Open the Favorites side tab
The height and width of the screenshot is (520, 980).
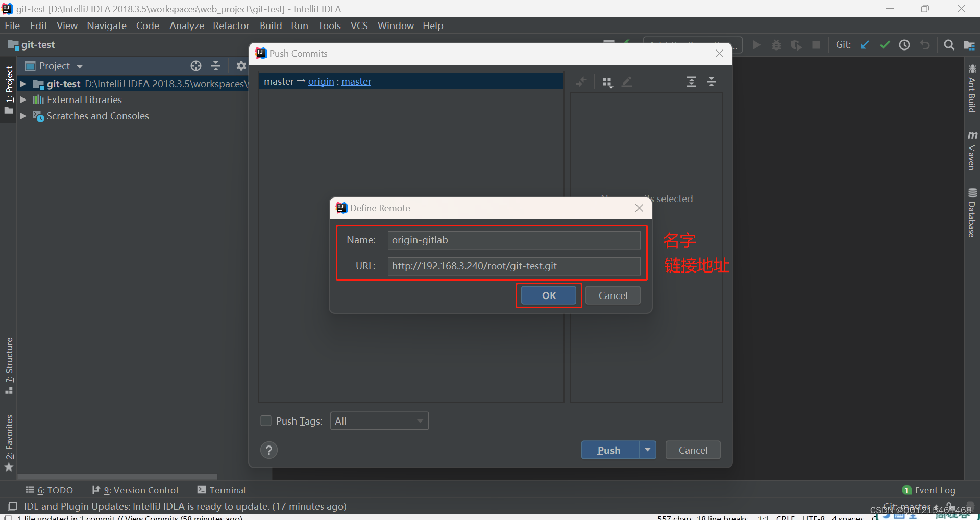point(9,443)
